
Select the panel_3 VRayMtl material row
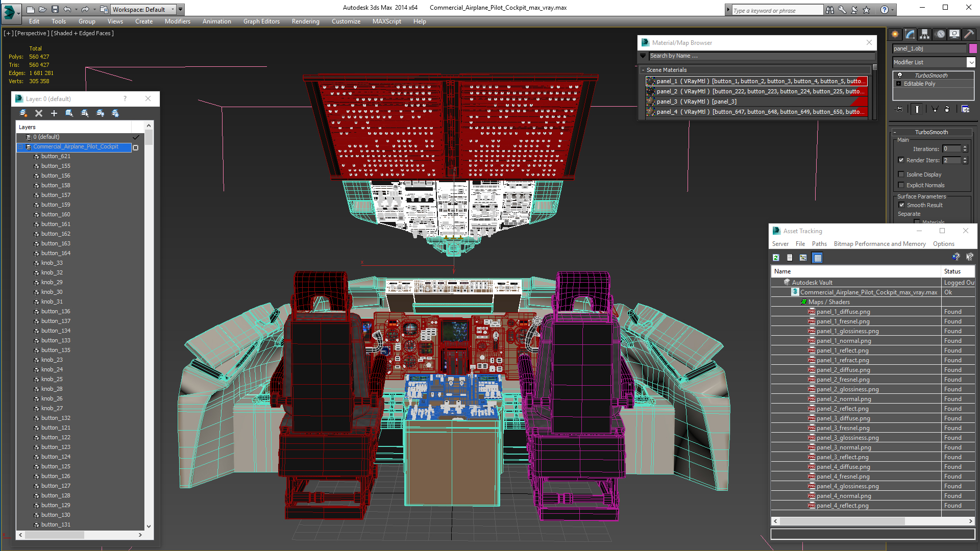point(756,102)
